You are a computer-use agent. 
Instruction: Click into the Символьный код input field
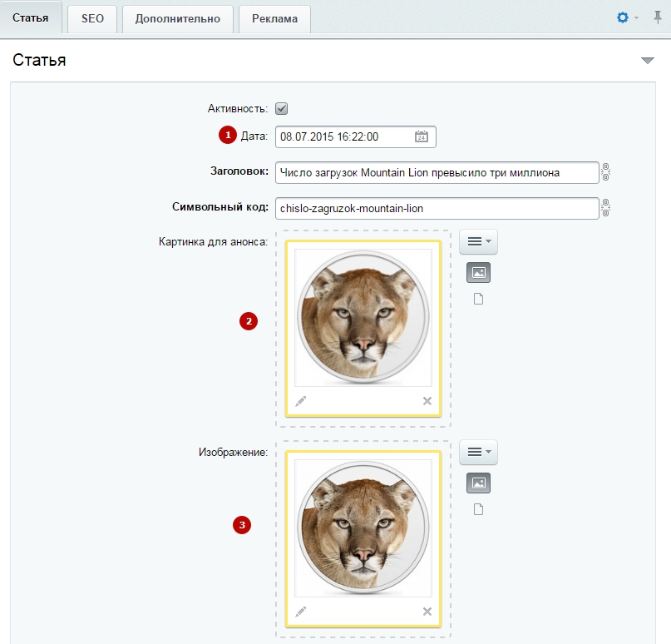437,208
